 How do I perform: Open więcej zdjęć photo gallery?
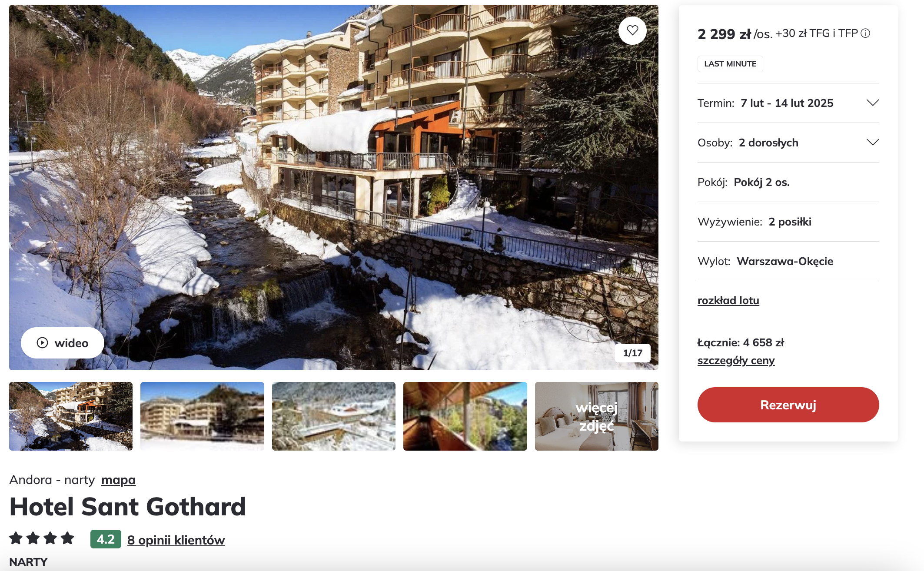tap(596, 416)
